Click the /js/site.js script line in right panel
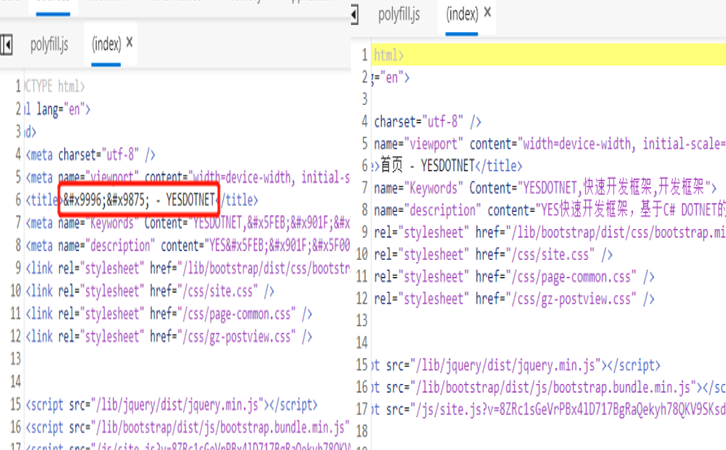726x450 pixels. tap(549, 410)
